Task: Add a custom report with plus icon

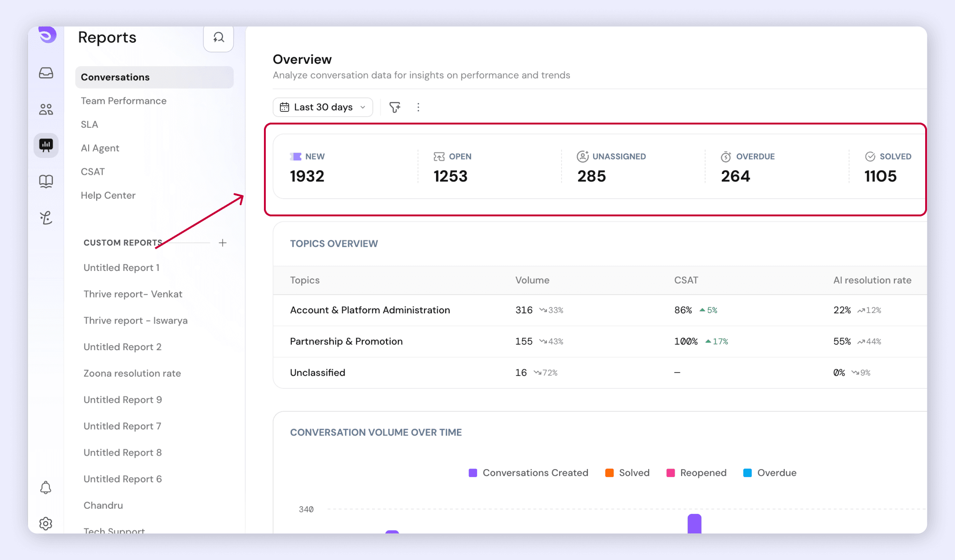Action: (223, 243)
